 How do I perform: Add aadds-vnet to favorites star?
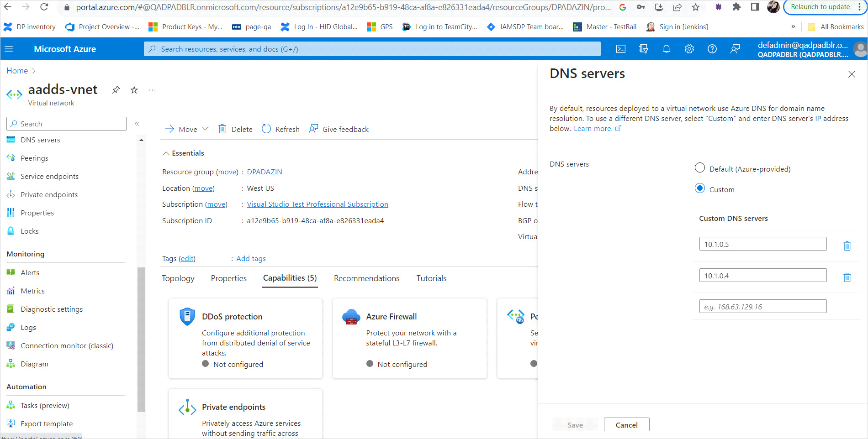coord(134,90)
